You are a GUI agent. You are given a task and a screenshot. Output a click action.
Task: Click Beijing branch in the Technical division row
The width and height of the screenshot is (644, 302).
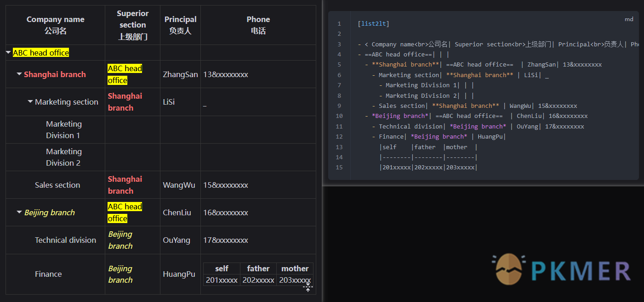[120, 240]
